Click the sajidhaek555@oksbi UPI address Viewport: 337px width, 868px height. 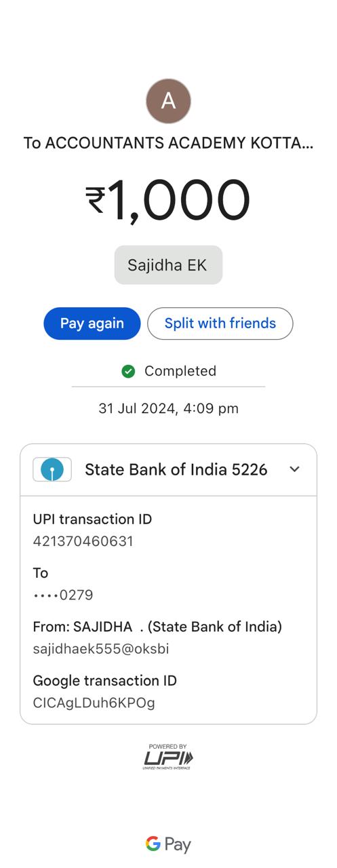pyautogui.click(x=101, y=649)
